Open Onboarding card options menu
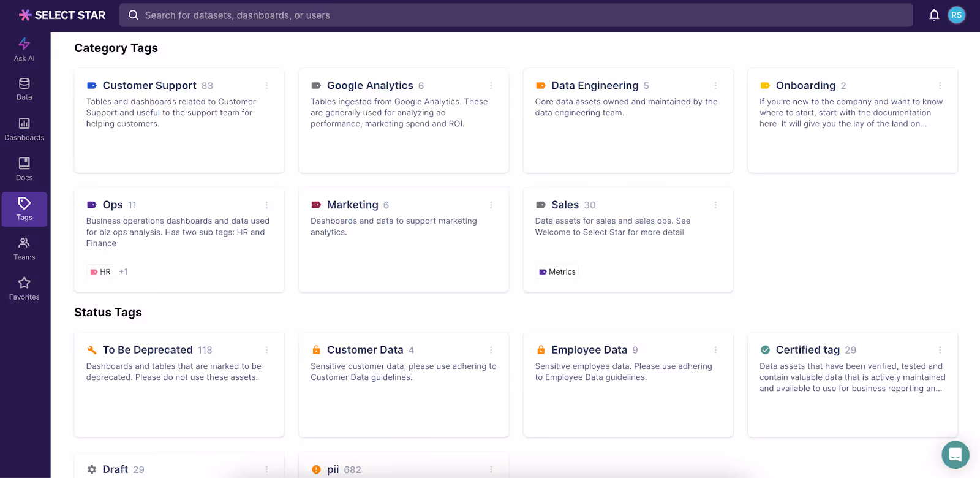This screenshot has width=980, height=478. click(940, 86)
